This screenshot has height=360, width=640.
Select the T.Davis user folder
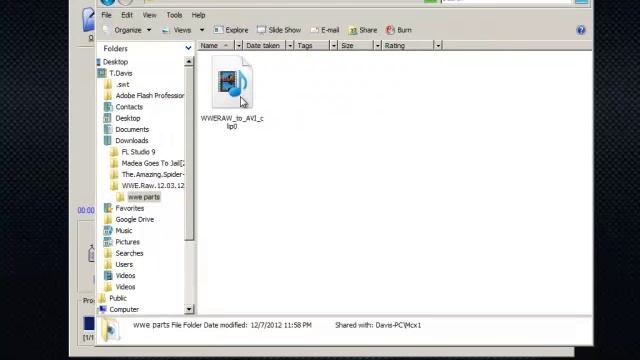tap(121, 73)
